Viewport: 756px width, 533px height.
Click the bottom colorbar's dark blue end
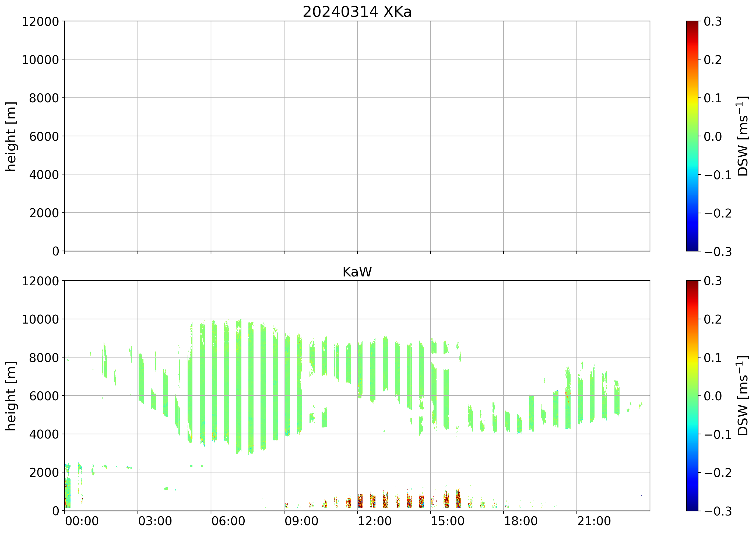point(692,504)
